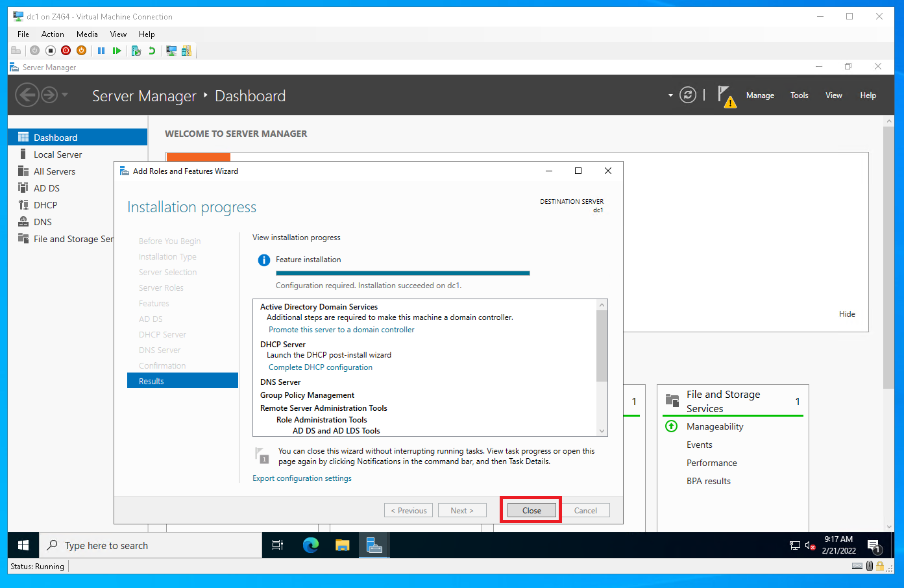Click Events in File and Storage tile

(x=699, y=445)
